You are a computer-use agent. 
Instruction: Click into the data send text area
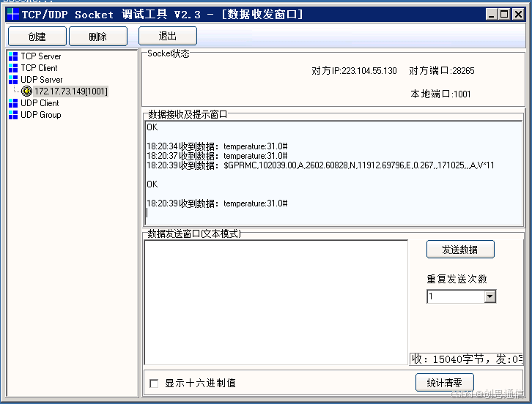click(x=276, y=302)
